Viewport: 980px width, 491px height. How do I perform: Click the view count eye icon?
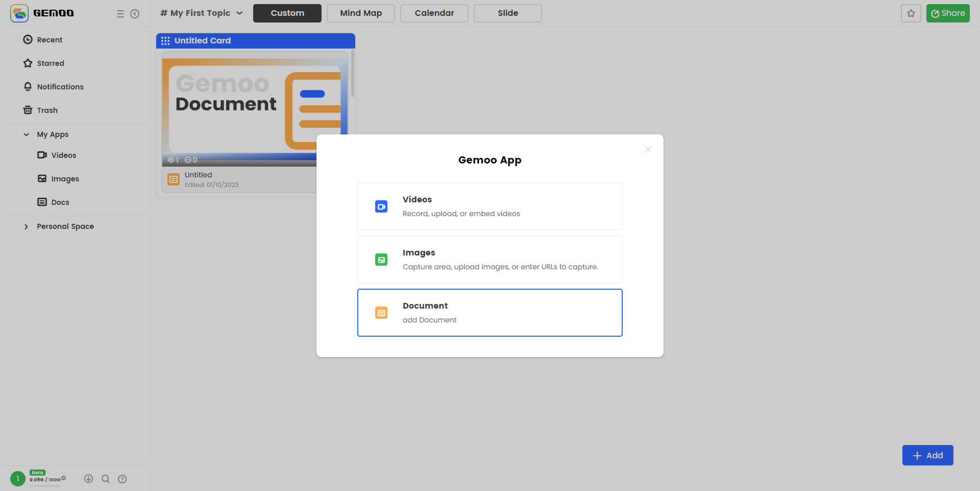tap(171, 160)
